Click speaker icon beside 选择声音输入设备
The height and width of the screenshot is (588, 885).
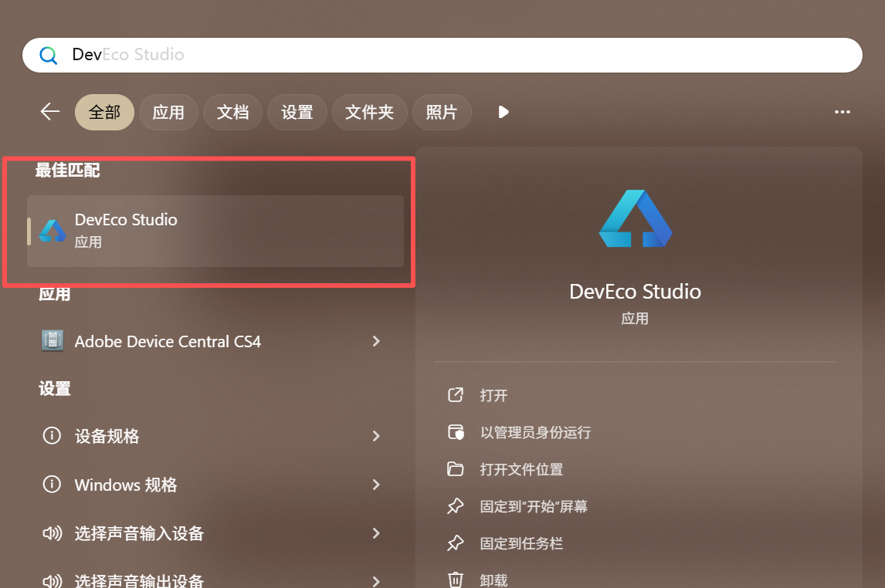pyautogui.click(x=52, y=532)
